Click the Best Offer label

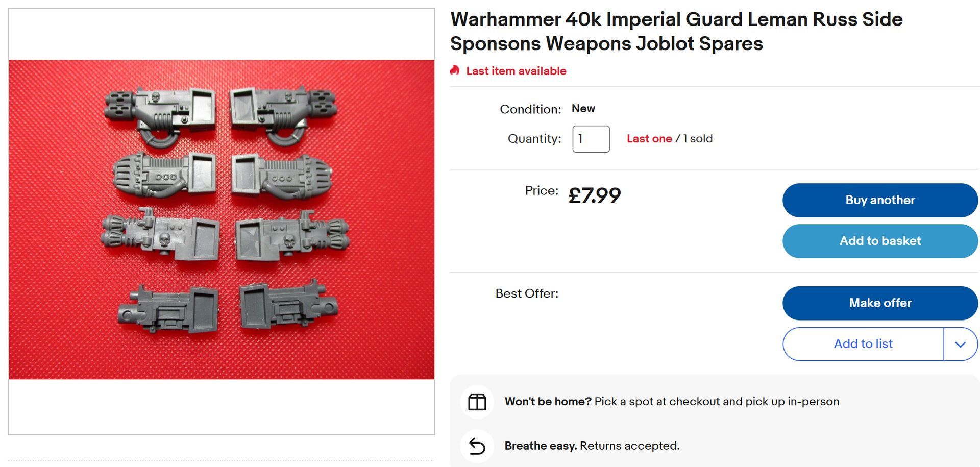coord(527,293)
